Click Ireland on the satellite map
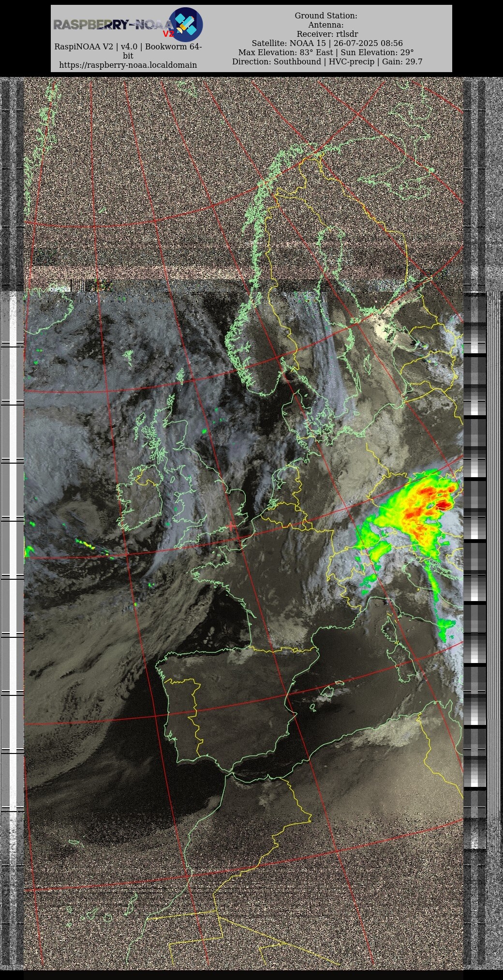 coord(139,498)
